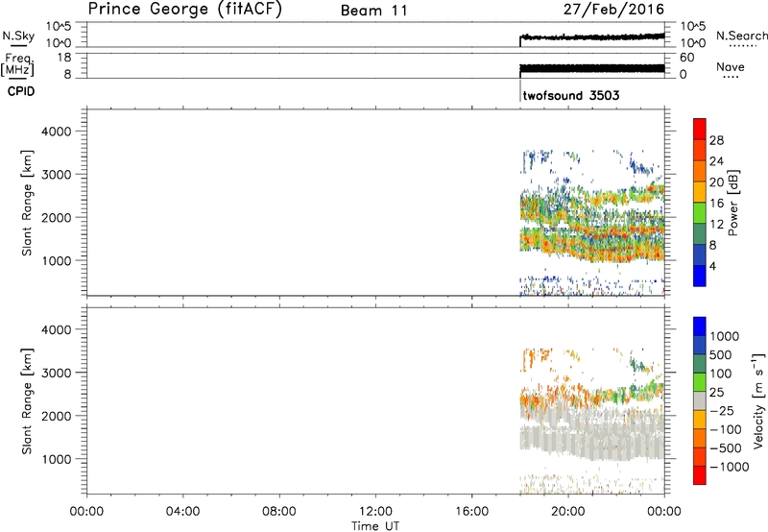Click the 'Prince George (fitACF)' title

(x=185, y=10)
